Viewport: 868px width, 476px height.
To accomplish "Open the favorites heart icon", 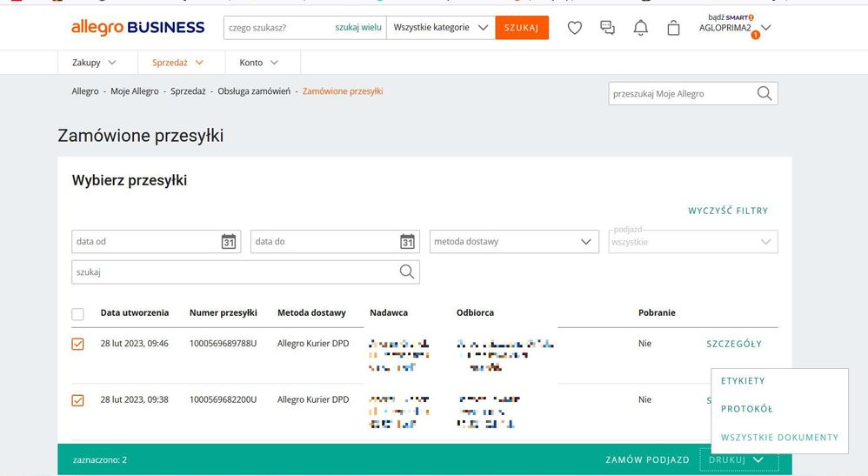I will 575,28.
